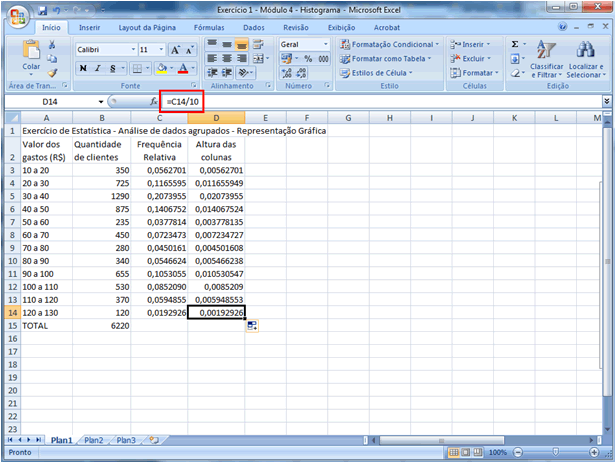Click the AutoSum sigma icon
616x463 pixels.
point(515,45)
